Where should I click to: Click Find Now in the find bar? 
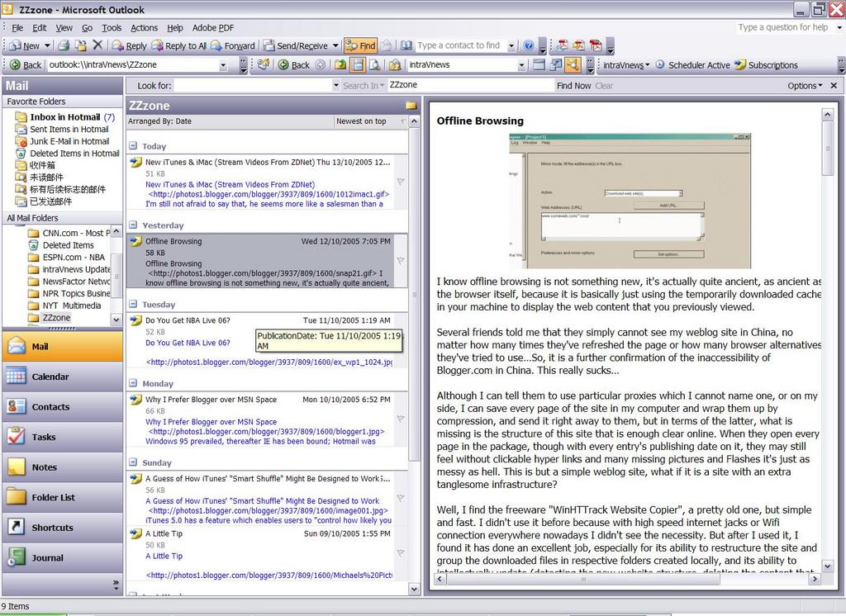(573, 86)
